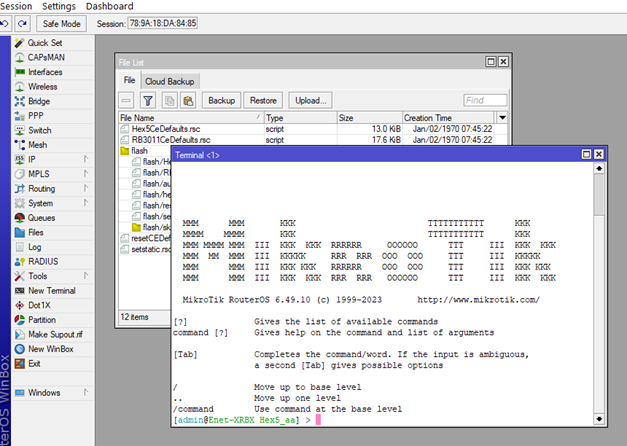Maximize the Terminal window
The height and width of the screenshot is (446, 627).
(586, 154)
